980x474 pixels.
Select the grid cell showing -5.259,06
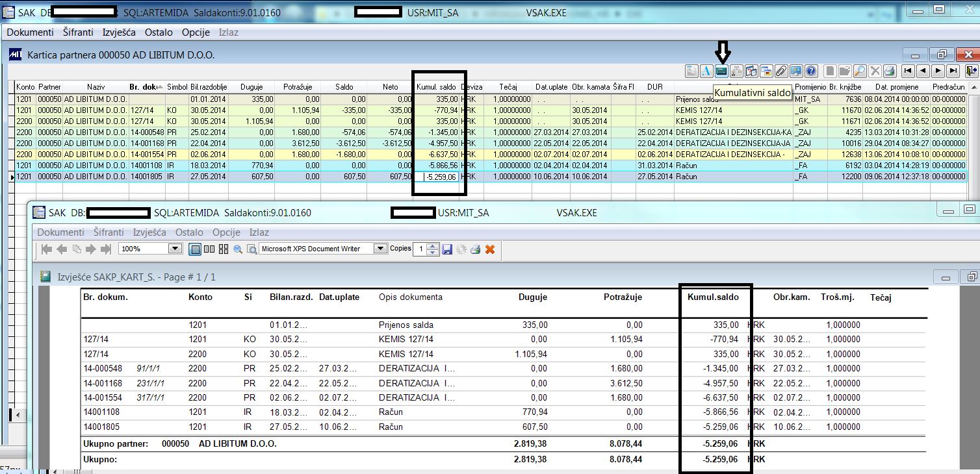click(441, 177)
